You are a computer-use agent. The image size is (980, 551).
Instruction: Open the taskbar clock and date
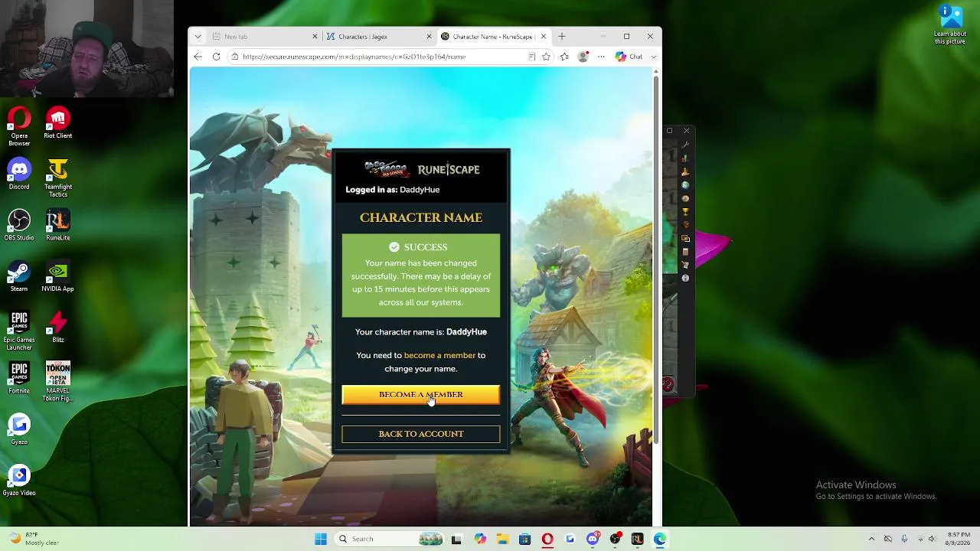[959, 539]
